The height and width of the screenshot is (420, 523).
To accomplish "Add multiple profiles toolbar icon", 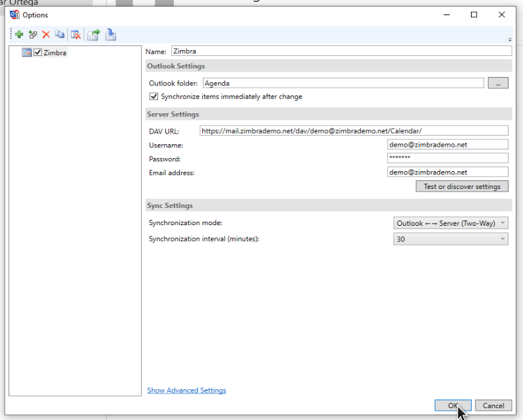I will coord(33,34).
